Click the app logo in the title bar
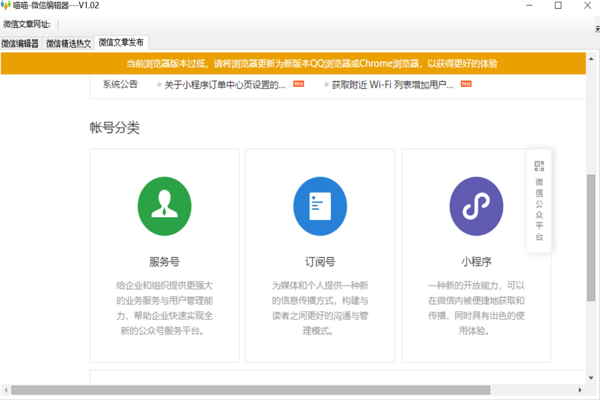 (7, 7)
